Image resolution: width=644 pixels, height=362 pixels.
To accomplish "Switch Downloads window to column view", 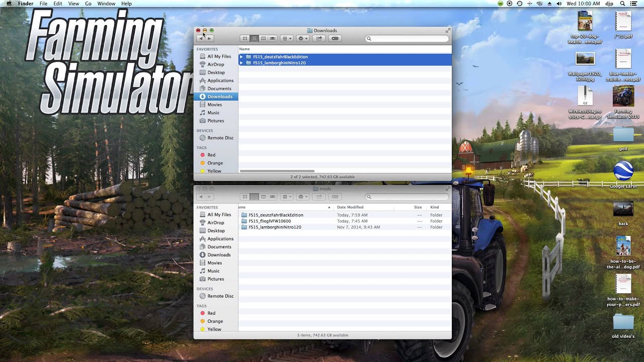I will (263, 38).
